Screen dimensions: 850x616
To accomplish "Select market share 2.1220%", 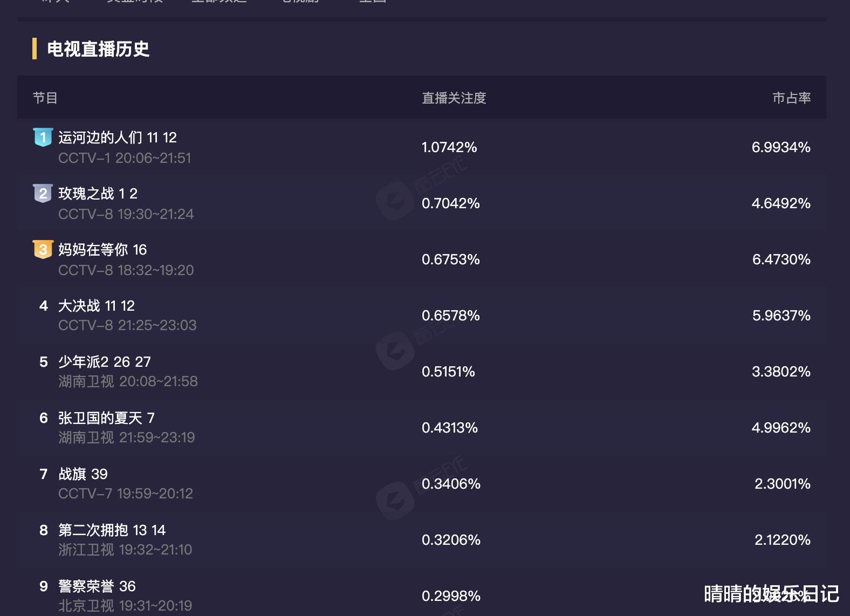I will (783, 540).
